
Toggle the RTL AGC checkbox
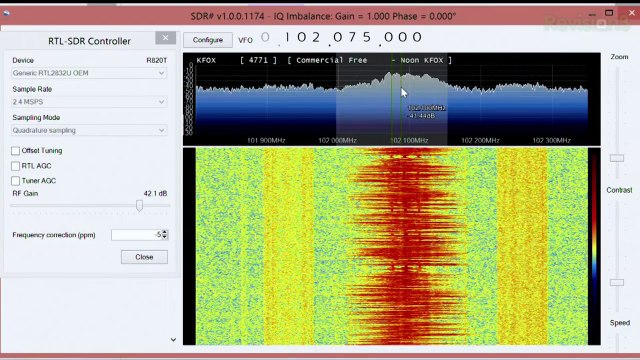pos(16,166)
